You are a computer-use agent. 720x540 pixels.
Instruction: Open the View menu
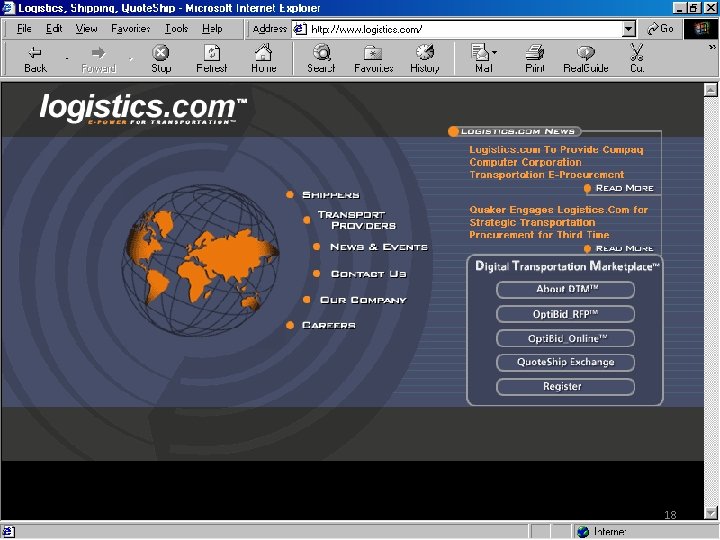(86, 29)
